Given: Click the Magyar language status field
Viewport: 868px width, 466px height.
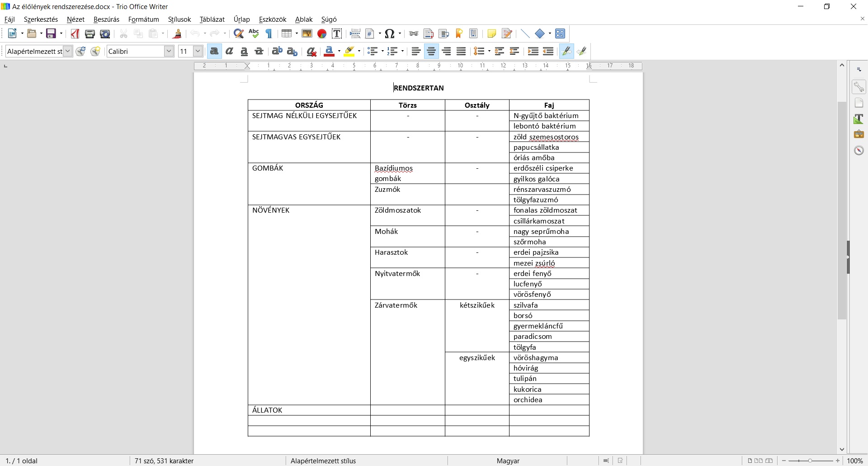Looking at the screenshot, I should click(508, 461).
